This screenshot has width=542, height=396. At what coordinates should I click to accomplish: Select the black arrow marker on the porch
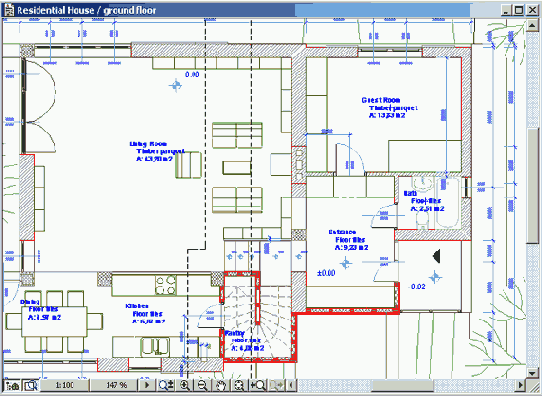click(x=437, y=256)
